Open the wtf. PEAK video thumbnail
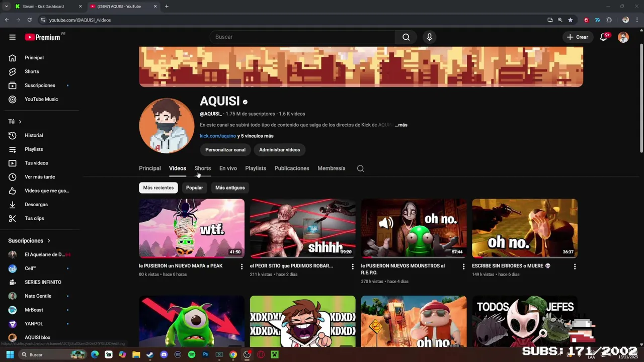 tap(192, 228)
